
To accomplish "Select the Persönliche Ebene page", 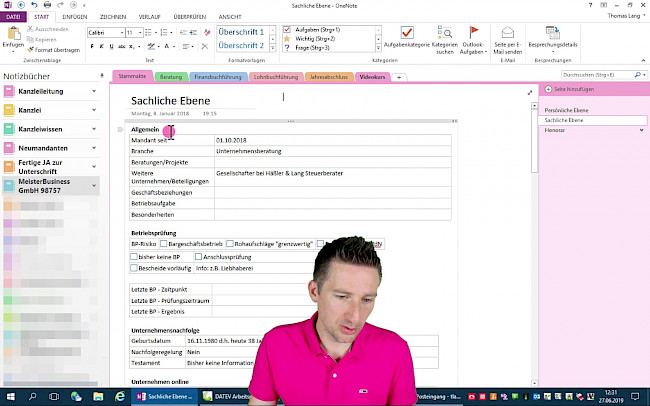I will pyautogui.click(x=566, y=108).
